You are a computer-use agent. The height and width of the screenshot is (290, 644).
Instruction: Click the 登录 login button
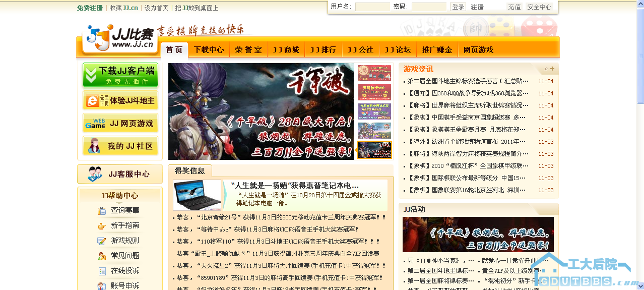click(x=458, y=7)
